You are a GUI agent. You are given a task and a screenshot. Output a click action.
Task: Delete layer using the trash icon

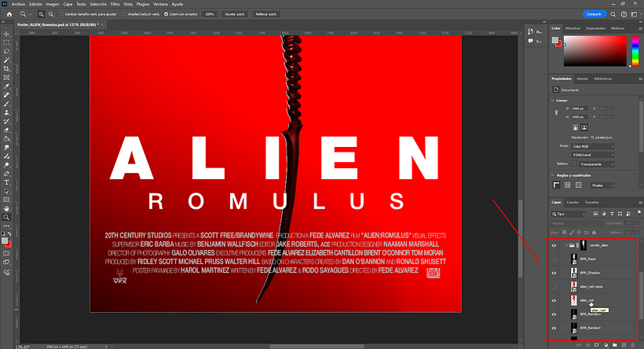[632, 345]
